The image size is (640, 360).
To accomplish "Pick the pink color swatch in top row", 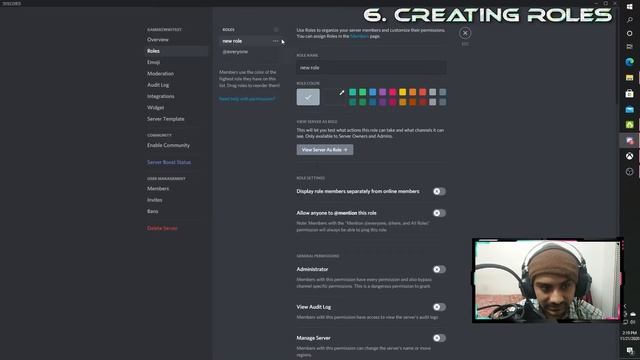I will click(x=393, y=92).
